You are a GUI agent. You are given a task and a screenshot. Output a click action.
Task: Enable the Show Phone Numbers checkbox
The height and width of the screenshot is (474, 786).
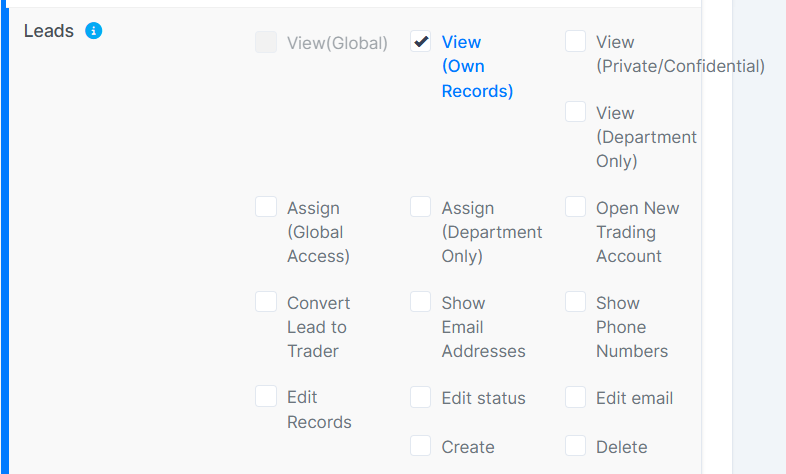coord(575,302)
